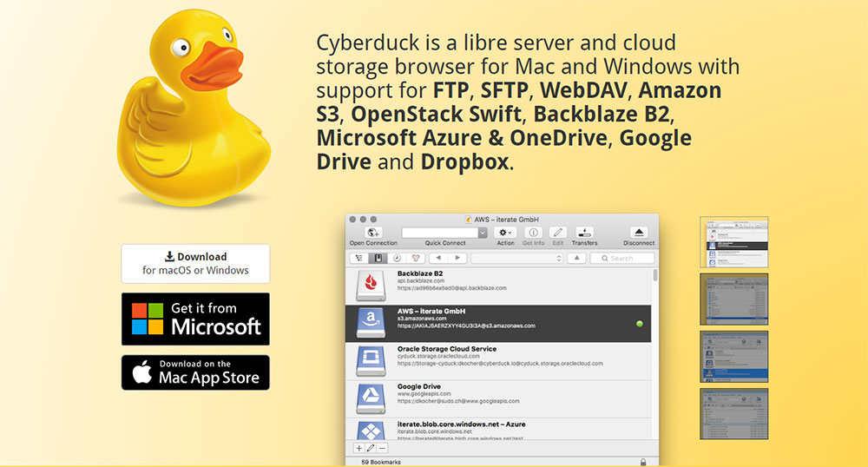Go to parent folder with up arrow
This screenshot has width=868, height=467.
pyautogui.click(x=577, y=259)
